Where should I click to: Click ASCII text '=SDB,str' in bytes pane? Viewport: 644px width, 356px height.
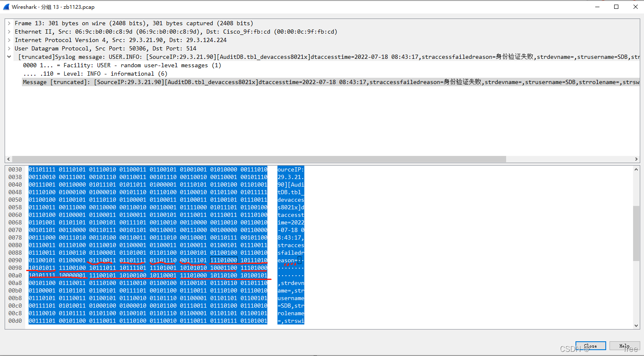pyautogui.click(x=290, y=306)
